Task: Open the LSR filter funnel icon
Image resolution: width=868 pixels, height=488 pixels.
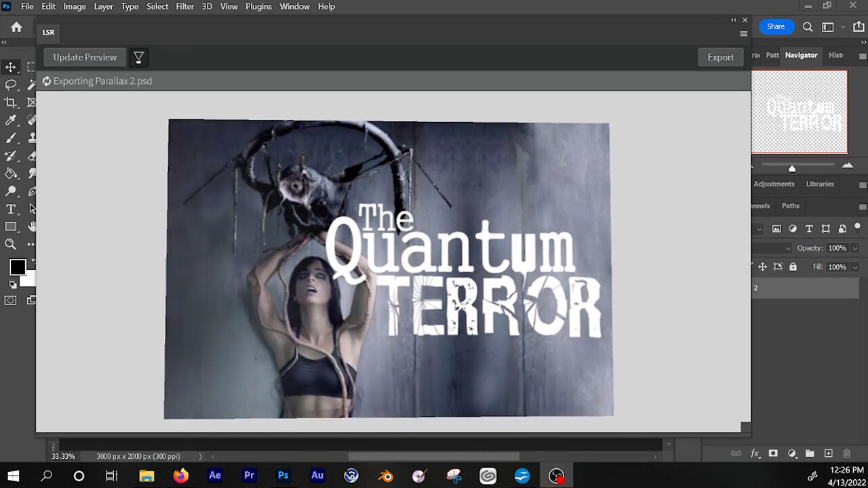Action: [x=138, y=58]
